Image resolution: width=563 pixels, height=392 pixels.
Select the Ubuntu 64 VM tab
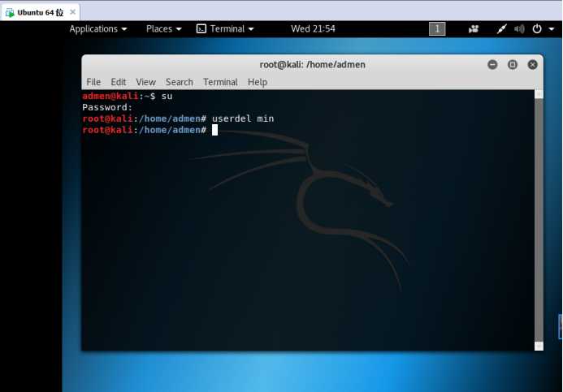click(41, 12)
